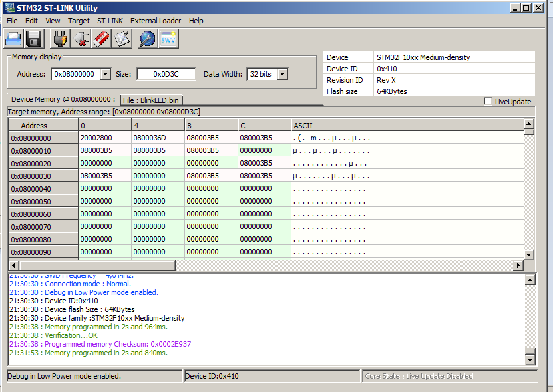Click log panel scroll down arrow
This screenshot has height=392, width=553.
click(530, 359)
